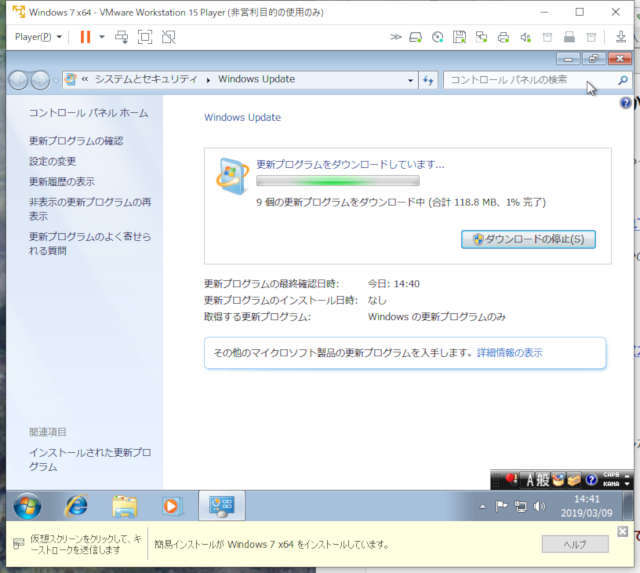Toggle the KANA indicator on language bar

pyautogui.click(x=611, y=484)
